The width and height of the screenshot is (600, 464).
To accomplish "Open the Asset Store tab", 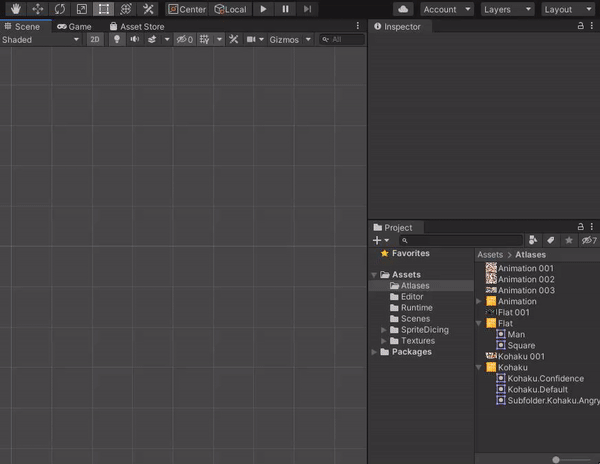I will [137, 27].
